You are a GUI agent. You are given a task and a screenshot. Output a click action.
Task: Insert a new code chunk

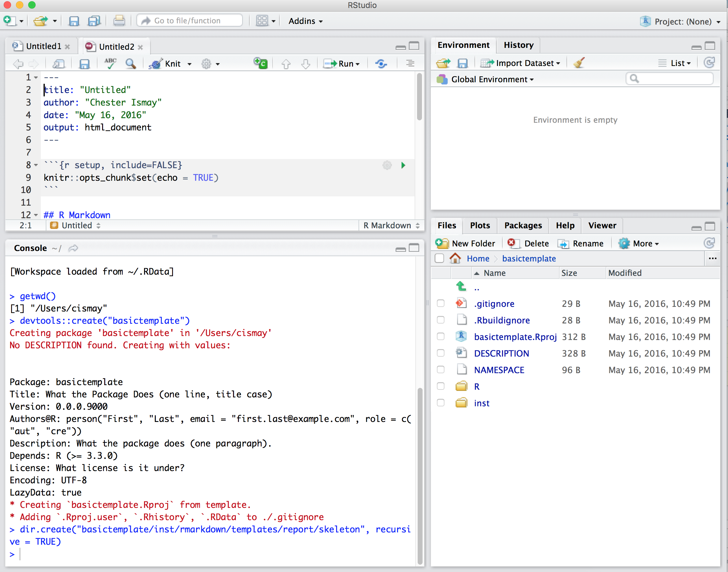pyautogui.click(x=260, y=63)
